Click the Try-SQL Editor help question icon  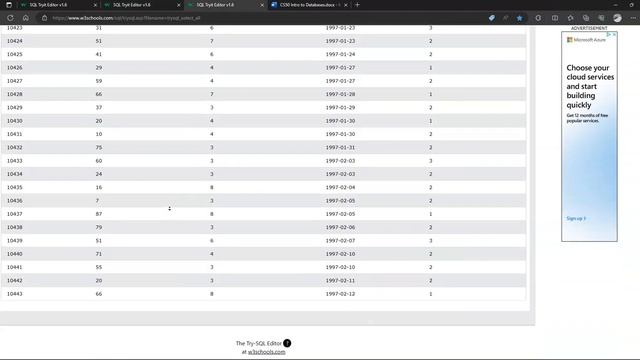click(x=287, y=343)
